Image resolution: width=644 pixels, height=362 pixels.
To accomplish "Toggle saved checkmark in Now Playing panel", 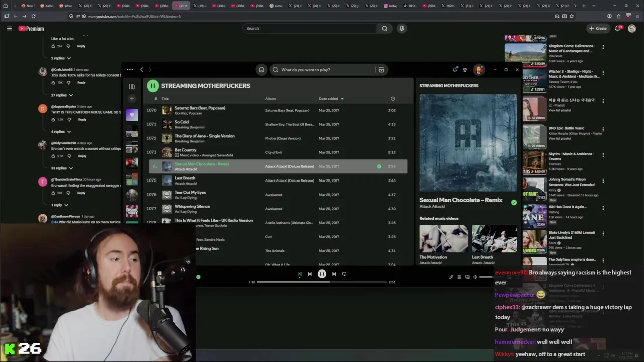I will coord(514,203).
